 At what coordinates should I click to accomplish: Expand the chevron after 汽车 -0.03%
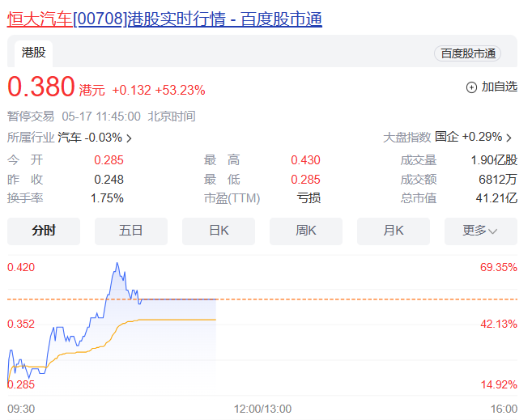(x=129, y=138)
